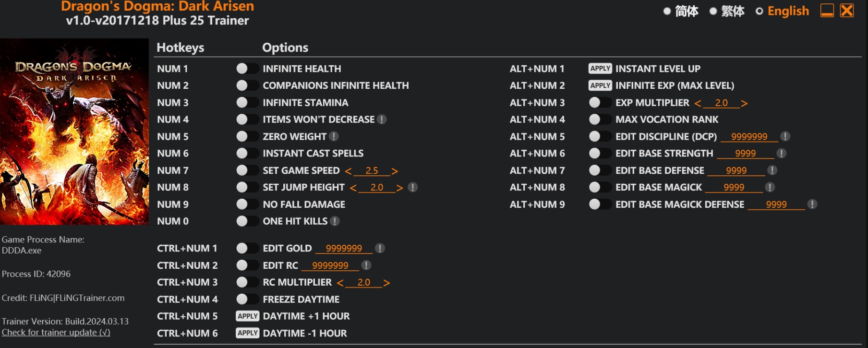Click the info icon beside Edit Base Strength
868x348 pixels.
point(782,154)
